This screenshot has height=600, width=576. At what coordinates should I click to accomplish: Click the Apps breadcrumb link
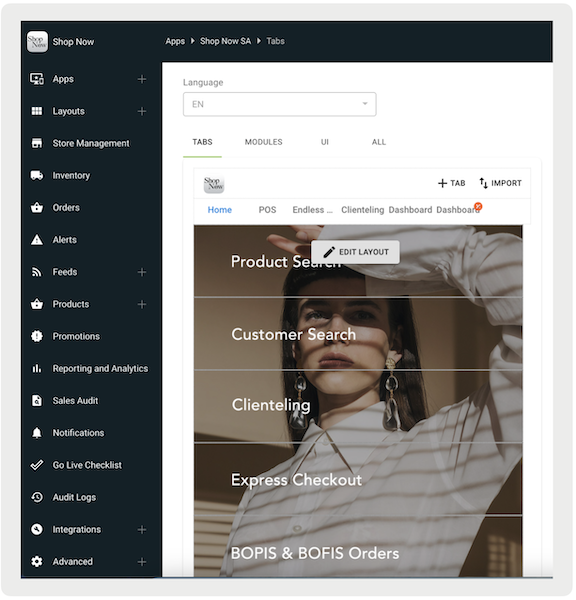coord(175,41)
